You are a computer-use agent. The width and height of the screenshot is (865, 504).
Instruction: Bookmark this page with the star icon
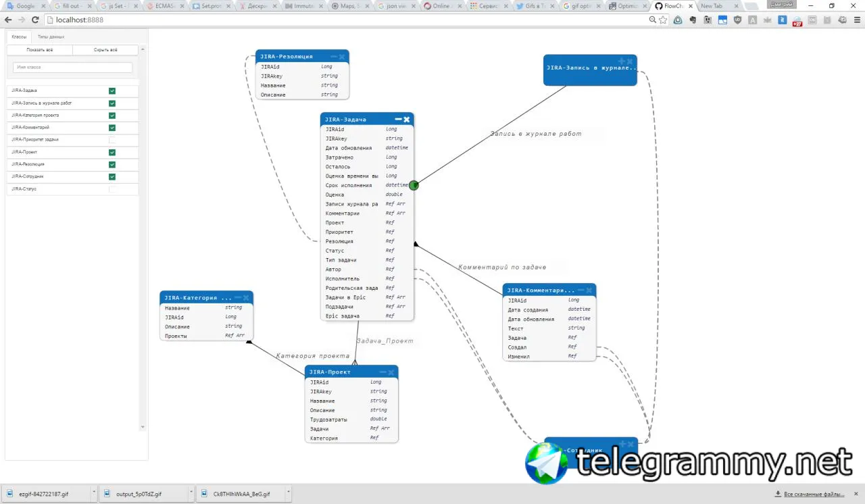coord(663,20)
